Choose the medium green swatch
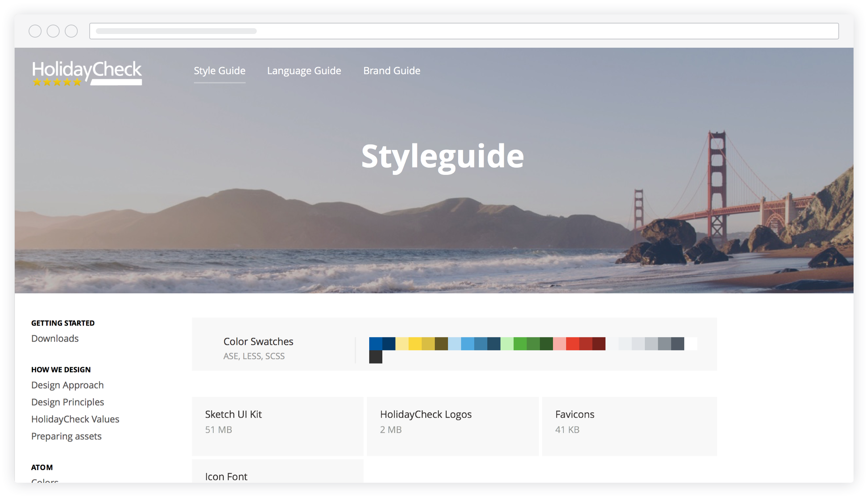This screenshot has height=498, width=868. (533, 344)
